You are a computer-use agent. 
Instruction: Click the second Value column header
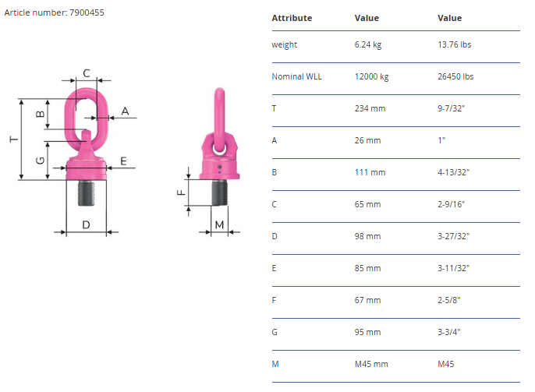(x=450, y=18)
